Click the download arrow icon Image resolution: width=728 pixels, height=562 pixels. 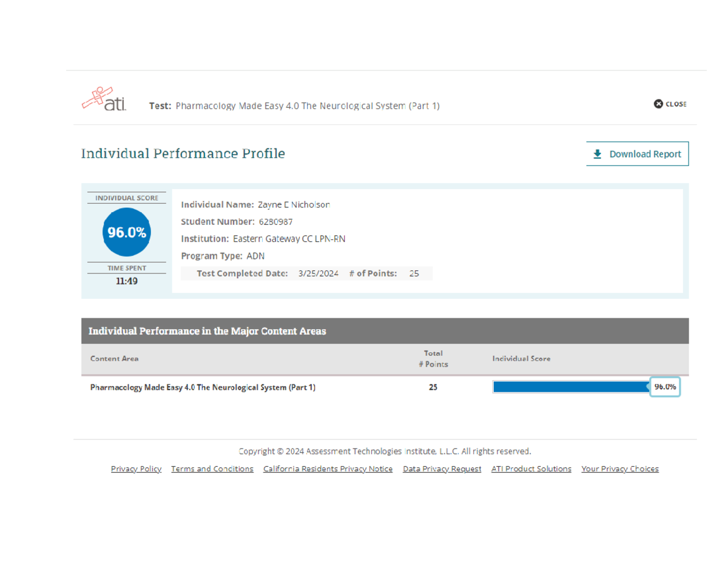pyautogui.click(x=597, y=154)
